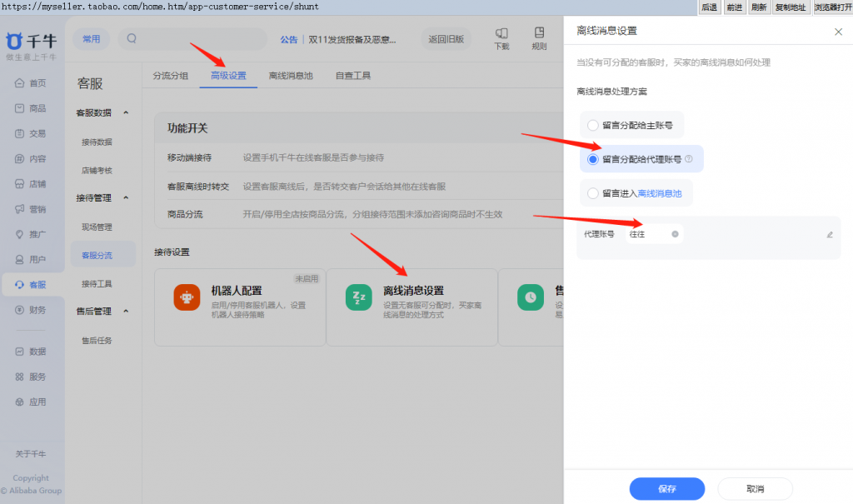The height and width of the screenshot is (504, 853).
Task: Click the 保存 save button
Action: 666,488
